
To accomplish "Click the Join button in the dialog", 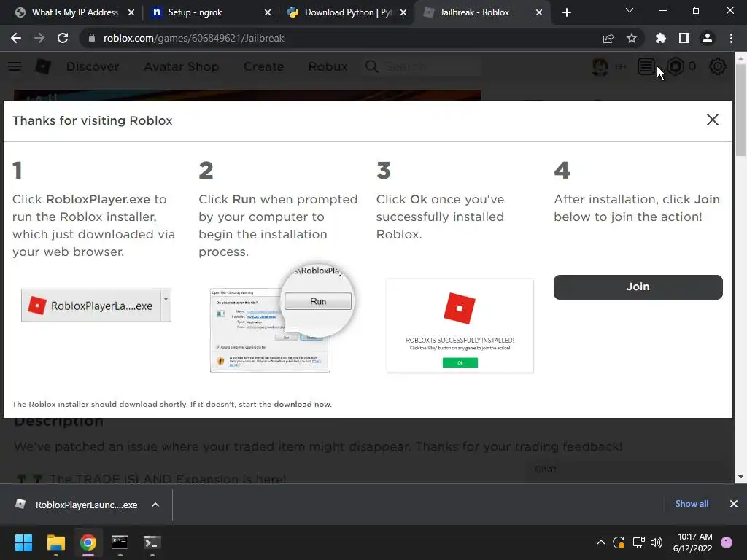I will (x=638, y=287).
